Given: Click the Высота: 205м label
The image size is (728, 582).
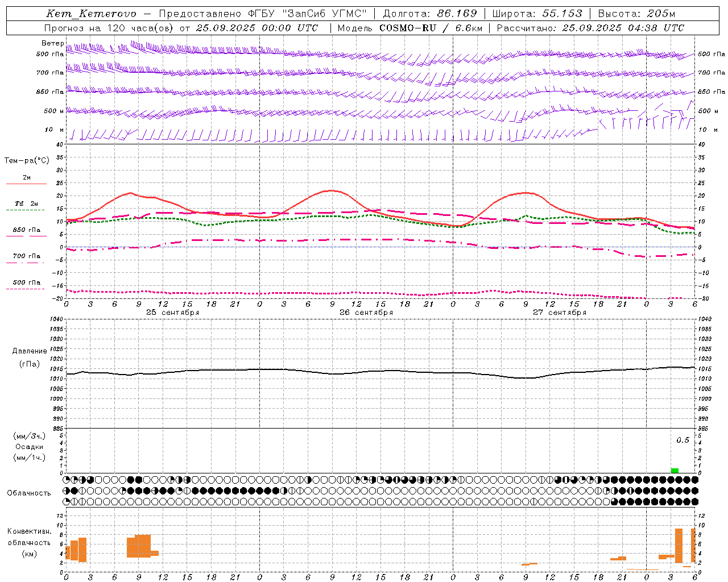Looking at the screenshot, I should tap(636, 14).
